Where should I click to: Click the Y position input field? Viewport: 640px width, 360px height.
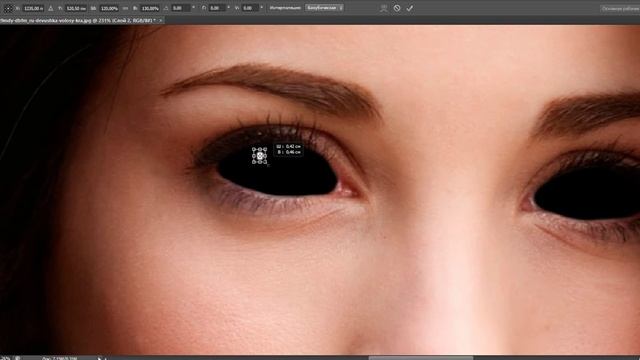(x=76, y=8)
